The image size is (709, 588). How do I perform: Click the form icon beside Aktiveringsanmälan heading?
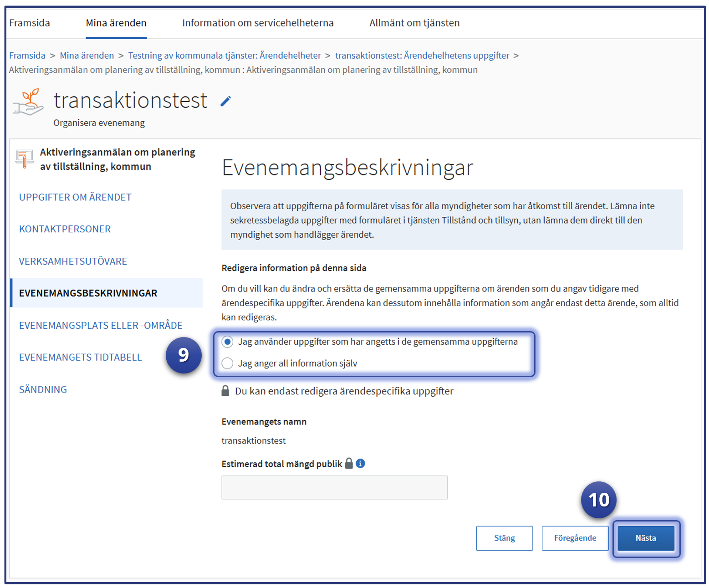click(25, 159)
